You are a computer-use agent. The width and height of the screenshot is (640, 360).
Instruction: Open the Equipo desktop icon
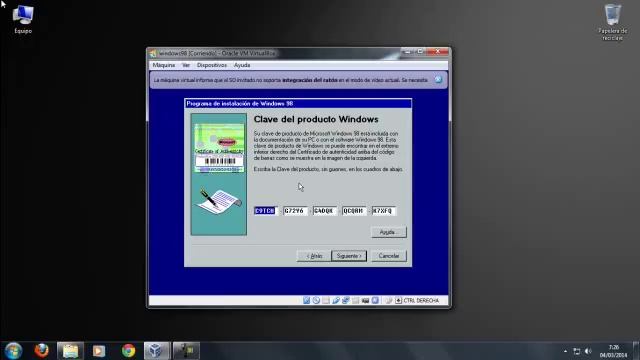tap(23, 19)
